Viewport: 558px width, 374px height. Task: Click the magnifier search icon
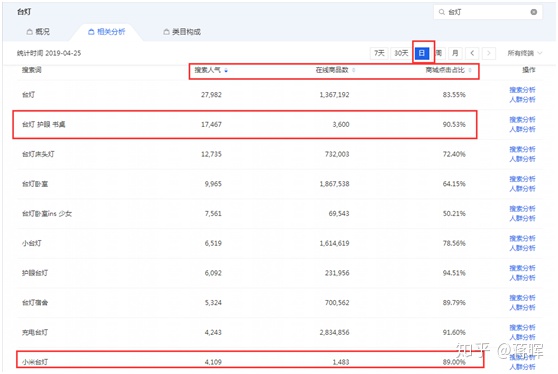click(442, 12)
